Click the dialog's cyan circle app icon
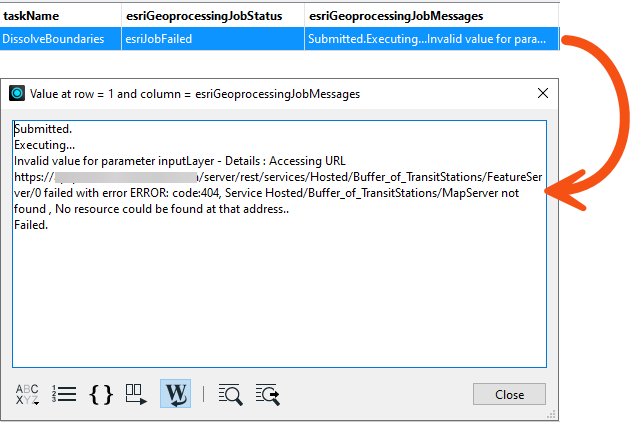 click(17, 93)
